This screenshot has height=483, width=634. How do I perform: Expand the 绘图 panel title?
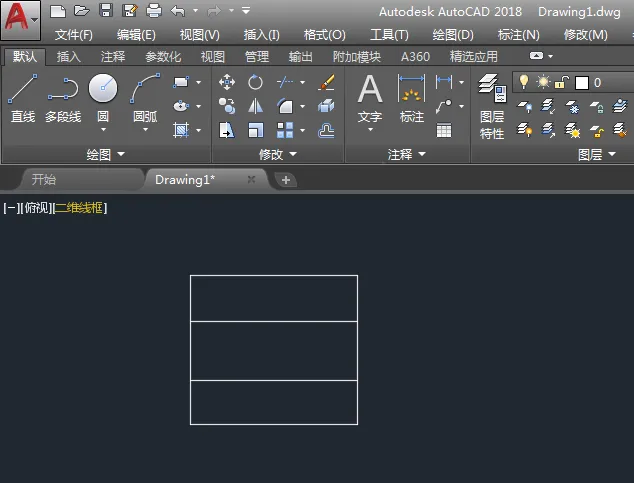tap(106, 154)
